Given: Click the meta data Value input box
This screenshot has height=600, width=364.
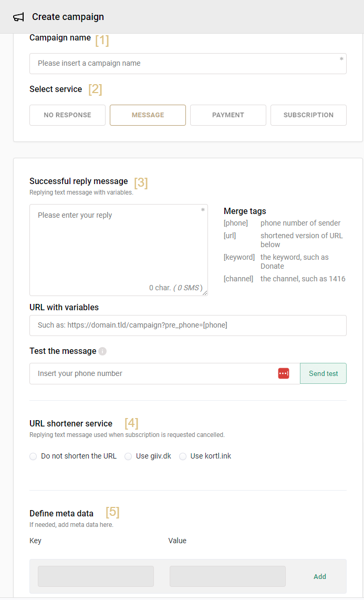Looking at the screenshot, I should pyautogui.click(x=227, y=576).
